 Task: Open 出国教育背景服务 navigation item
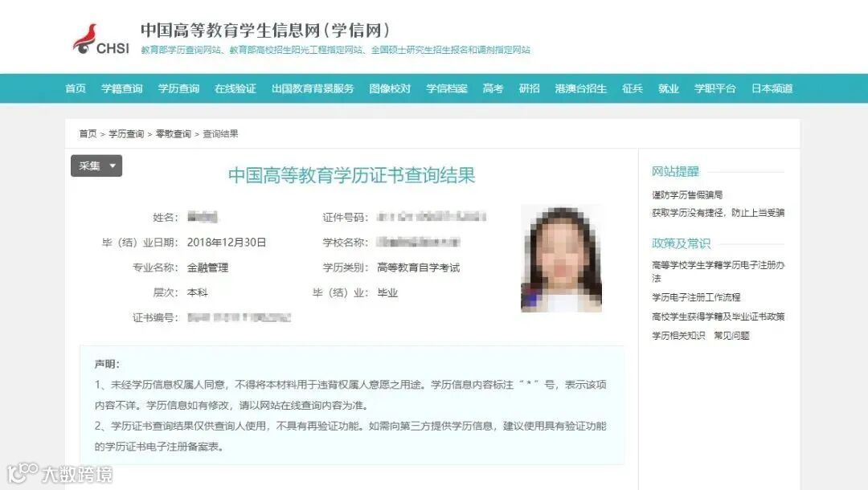coord(312,88)
